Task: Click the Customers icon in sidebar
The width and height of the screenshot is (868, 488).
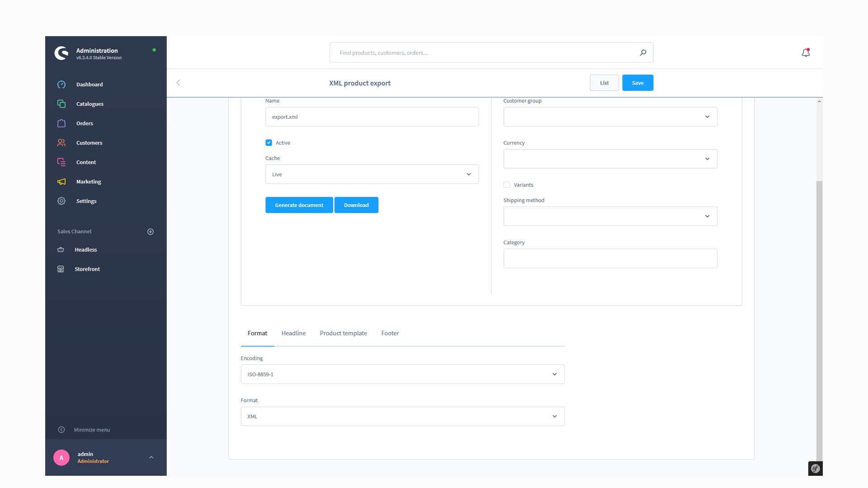Action: pyautogui.click(x=61, y=142)
